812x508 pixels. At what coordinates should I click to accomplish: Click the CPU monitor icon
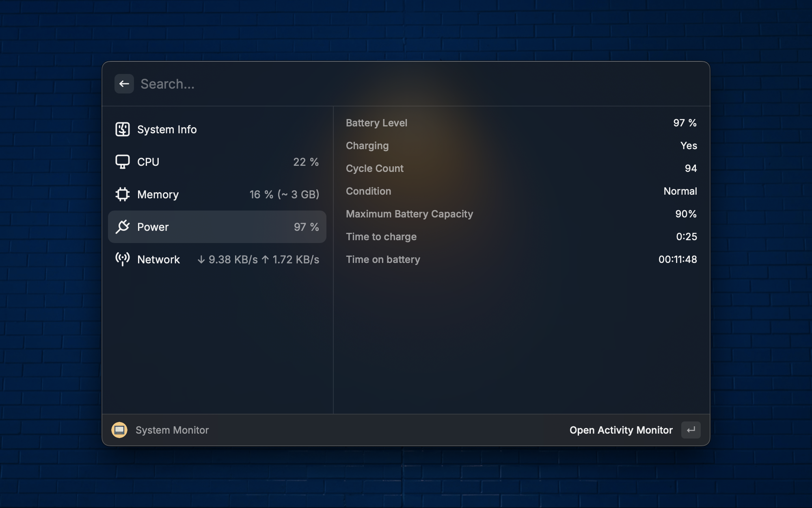[x=122, y=162]
